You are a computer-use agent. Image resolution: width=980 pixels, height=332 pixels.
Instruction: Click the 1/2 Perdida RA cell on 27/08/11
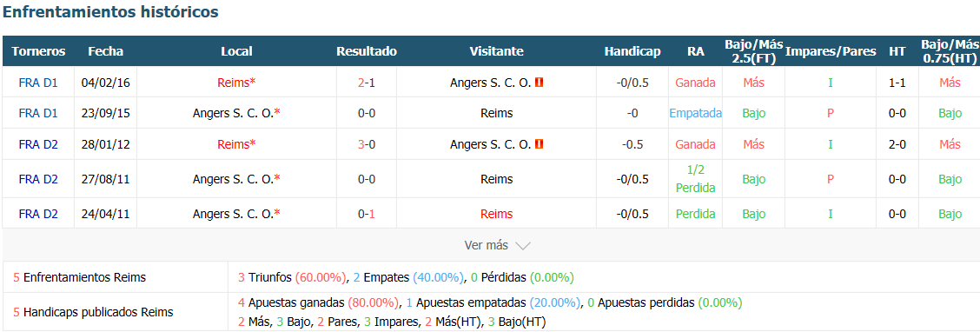[695, 179]
